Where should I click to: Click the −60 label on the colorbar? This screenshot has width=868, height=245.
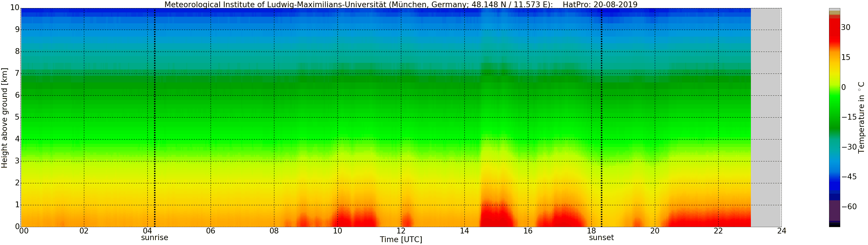(x=849, y=207)
